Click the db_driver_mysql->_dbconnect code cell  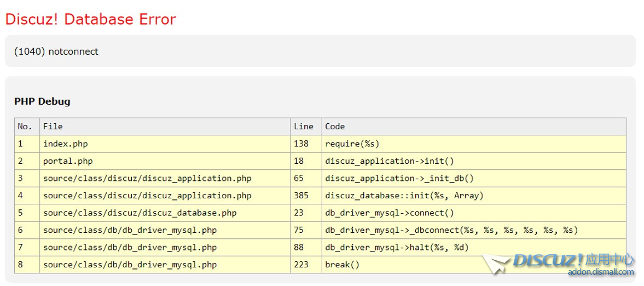(x=451, y=230)
